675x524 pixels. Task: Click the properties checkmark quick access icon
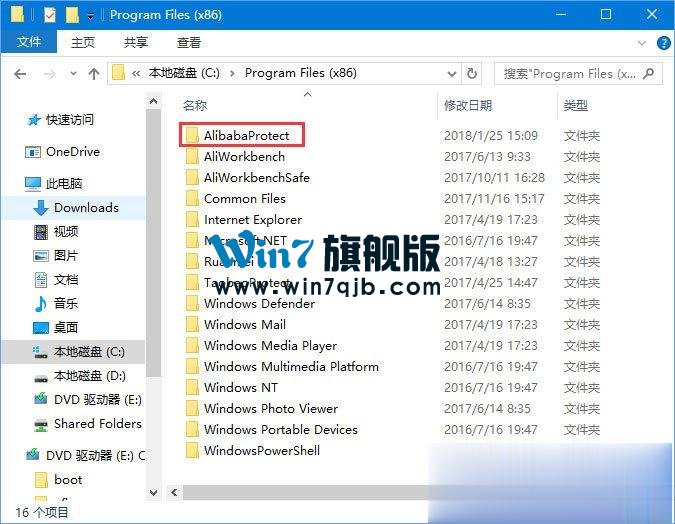click(50, 15)
